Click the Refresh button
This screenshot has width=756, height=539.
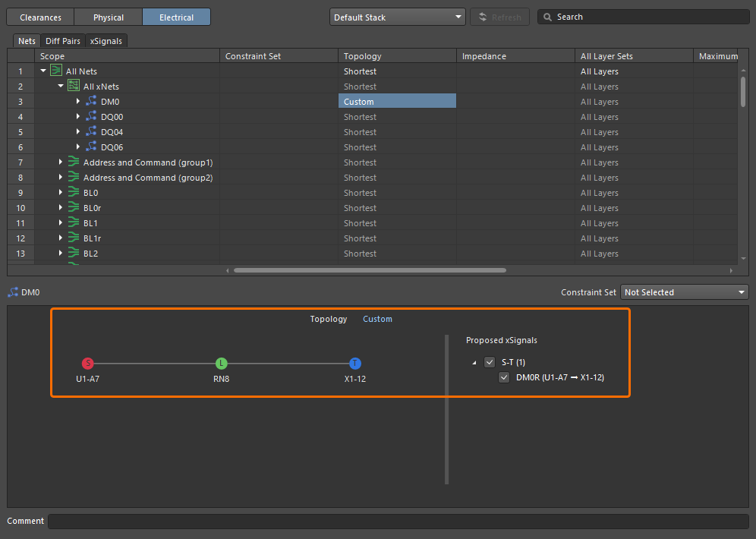click(x=499, y=17)
